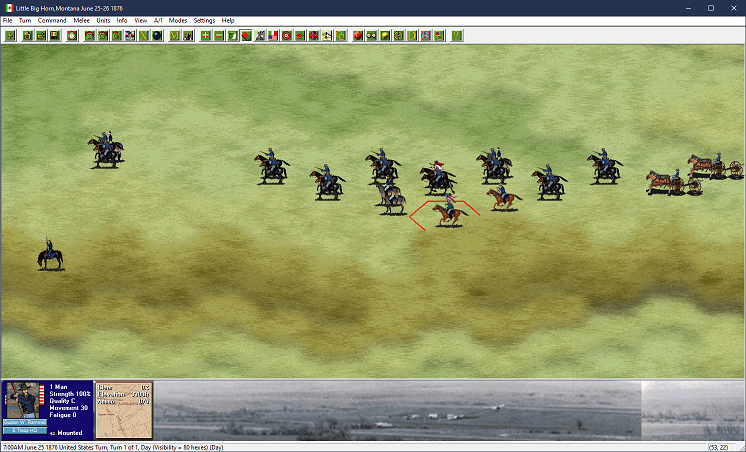746x452 pixels.
Task: Click the wagon wheel toolbar icon
Action: click(x=399, y=36)
